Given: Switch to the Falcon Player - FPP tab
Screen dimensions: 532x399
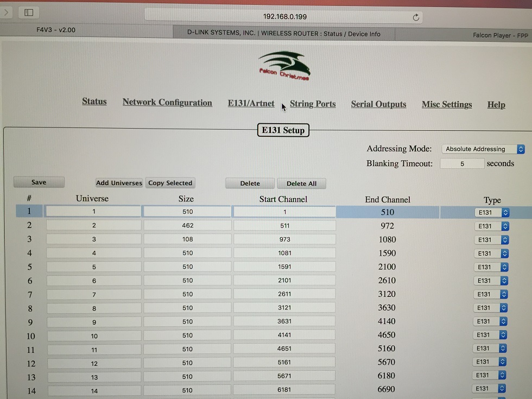Looking at the screenshot, I should (x=499, y=35).
